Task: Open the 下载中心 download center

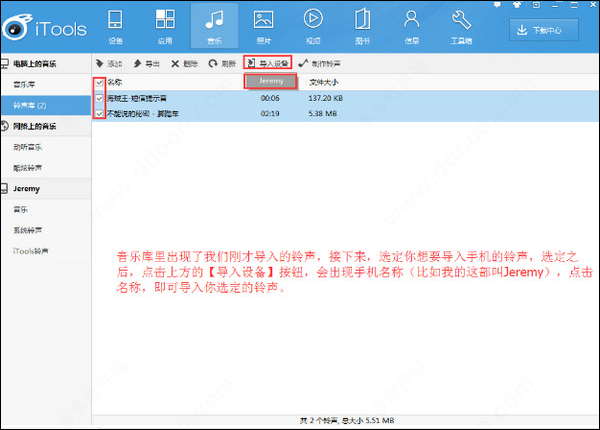Action: tap(544, 30)
